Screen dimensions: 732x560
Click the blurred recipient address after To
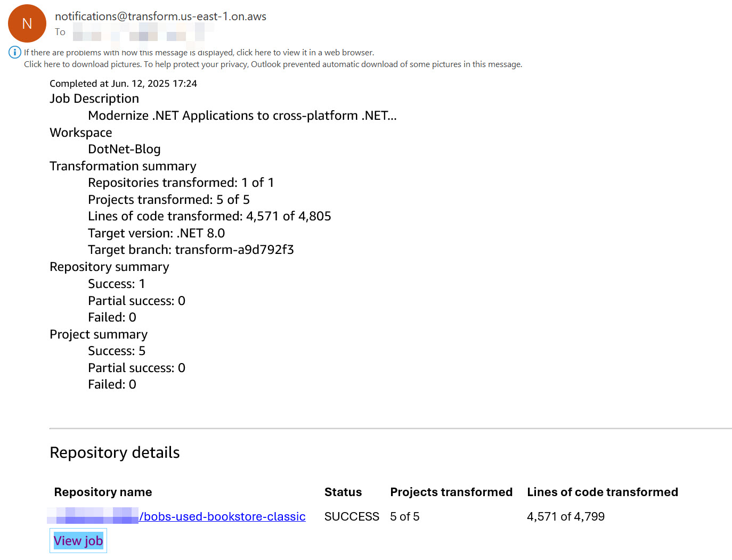[x=139, y=32]
